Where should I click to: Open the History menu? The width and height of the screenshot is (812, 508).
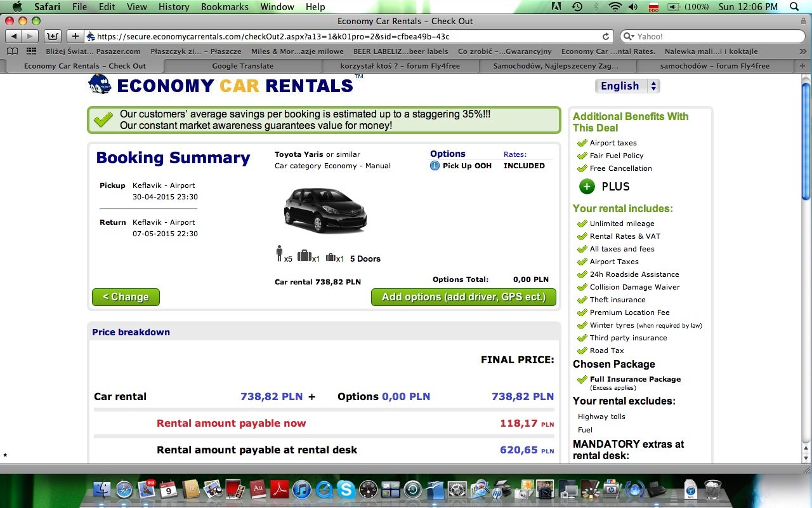174,7
